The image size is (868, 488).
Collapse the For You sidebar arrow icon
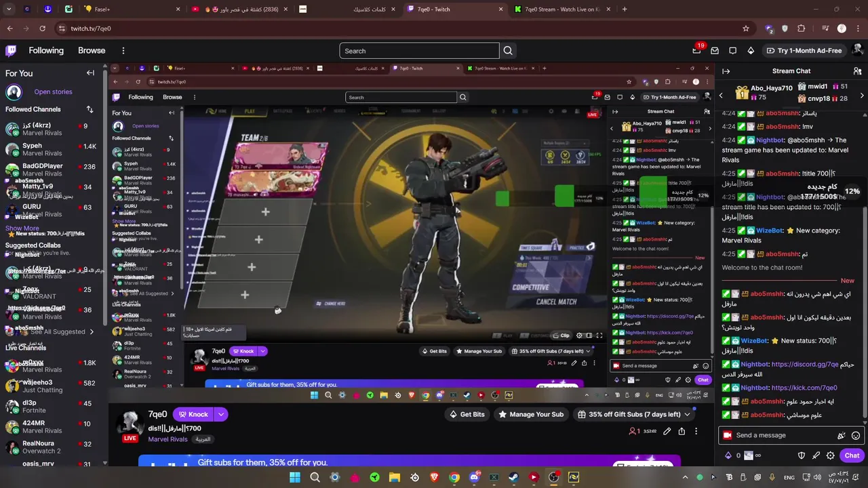(x=90, y=73)
